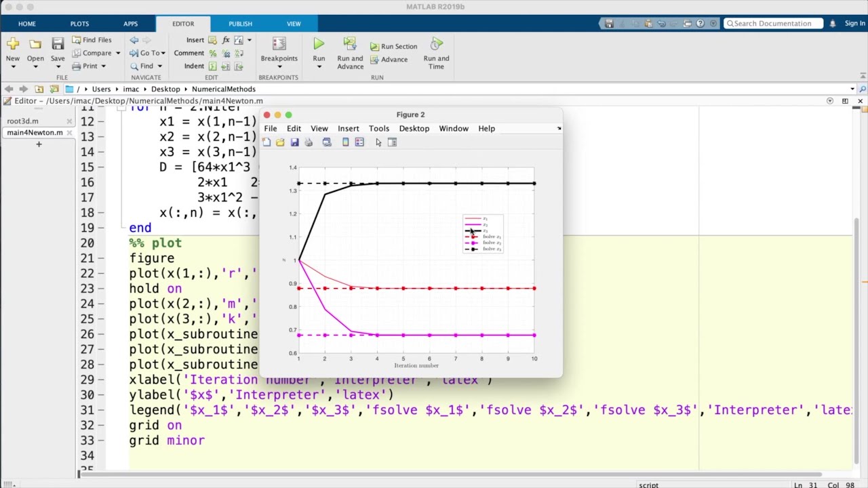The height and width of the screenshot is (488, 868).
Task: Click the Run Section icon
Action: click(x=374, y=47)
